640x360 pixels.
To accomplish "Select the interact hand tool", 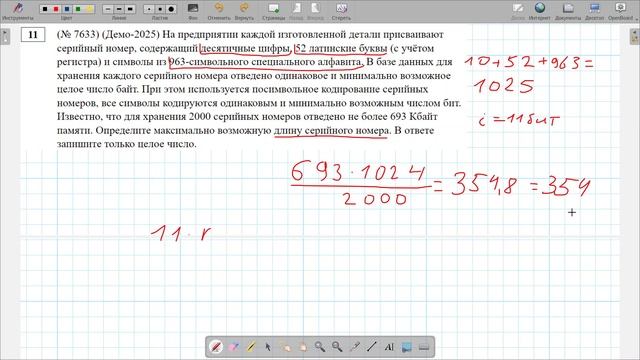I will pyautogui.click(x=285, y=347).
